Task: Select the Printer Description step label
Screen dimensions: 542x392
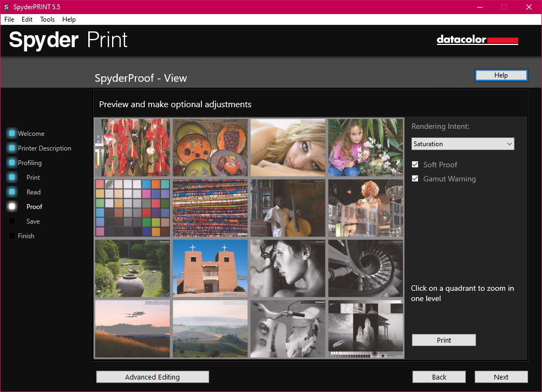Action: tap(44, 148)
